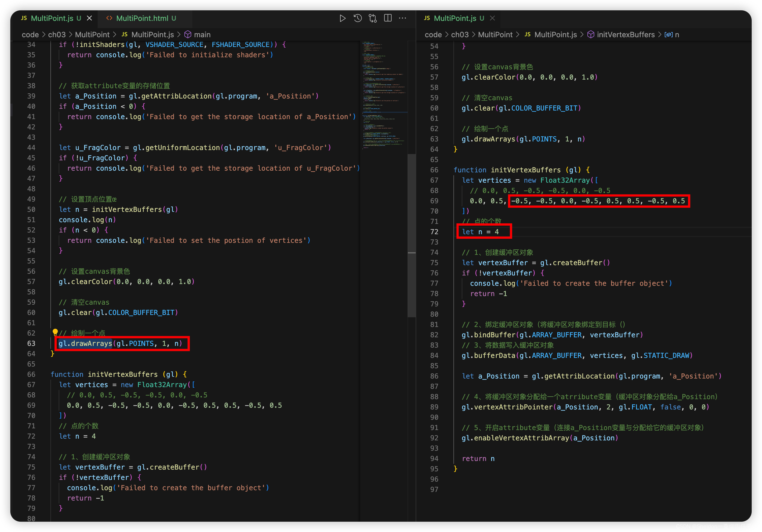Image resolution: width=762 pixels, height=532 pixels.
Task: Click the main symbol in left breadcrumb
Action: click(202, 35)
